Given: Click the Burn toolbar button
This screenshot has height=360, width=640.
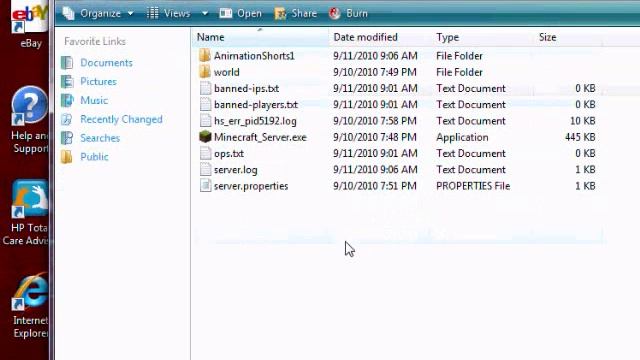Looking at the screenshot, I should [357, 13].
